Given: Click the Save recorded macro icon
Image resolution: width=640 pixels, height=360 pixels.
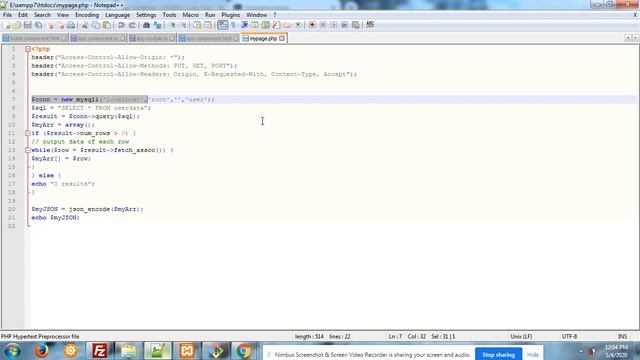Looking at the screenshot, I should (356, 25).
